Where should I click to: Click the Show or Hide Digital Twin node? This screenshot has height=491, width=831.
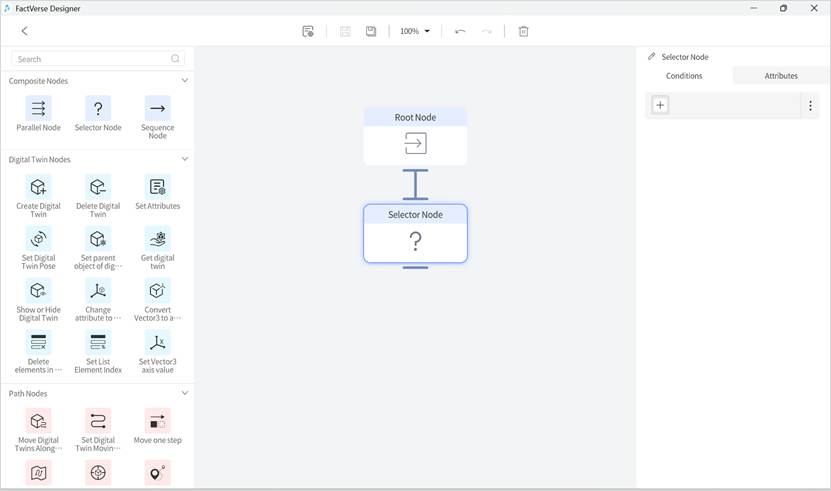point(38,291)
